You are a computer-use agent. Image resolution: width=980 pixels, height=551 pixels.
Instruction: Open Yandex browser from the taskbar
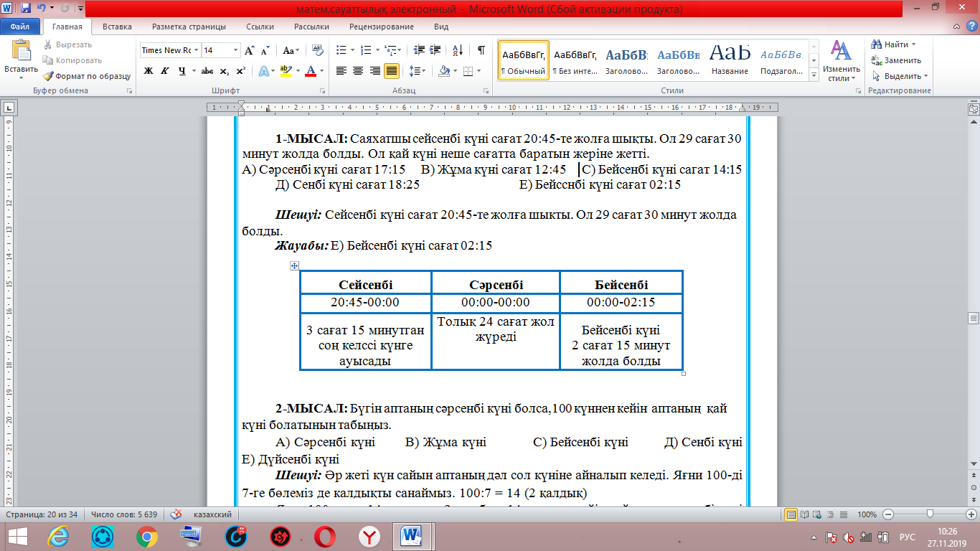coord(369,535)
